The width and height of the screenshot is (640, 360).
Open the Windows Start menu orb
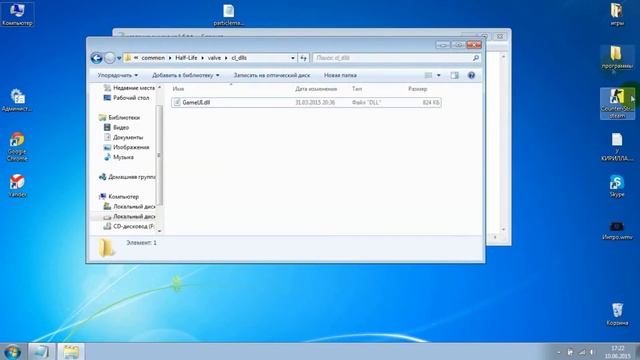click(x=12, y=352)
